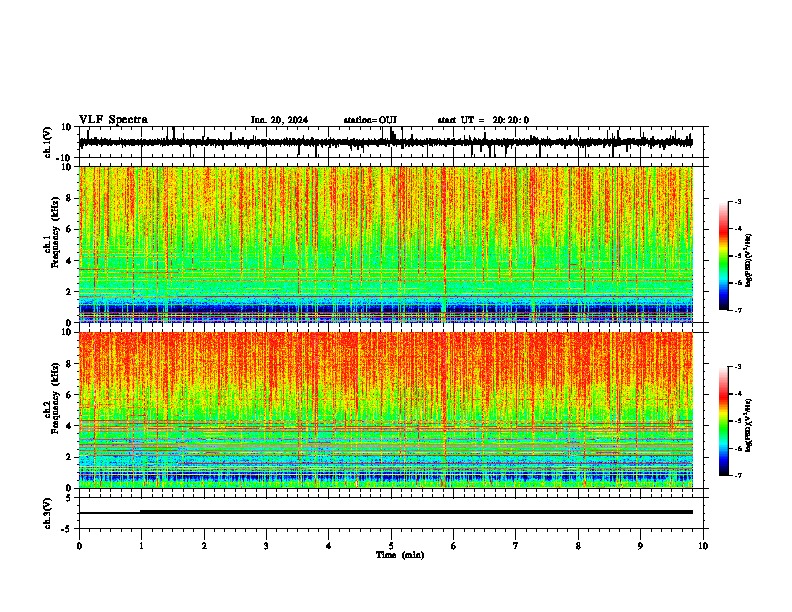Click the '-7' label on ch.2 color bar
792x612 pixels.
[x=737, y=476]
